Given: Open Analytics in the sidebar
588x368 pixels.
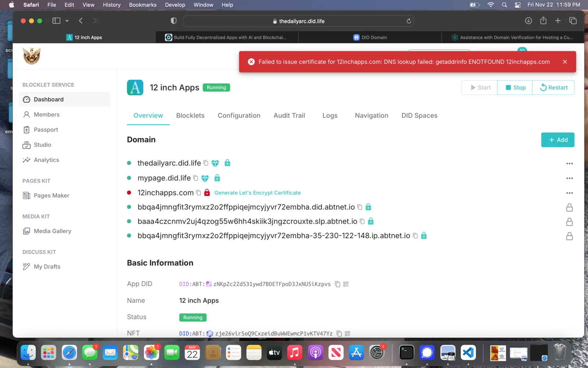Looking at the screenshot, I should pyautogui.click(x=65, y=160).
